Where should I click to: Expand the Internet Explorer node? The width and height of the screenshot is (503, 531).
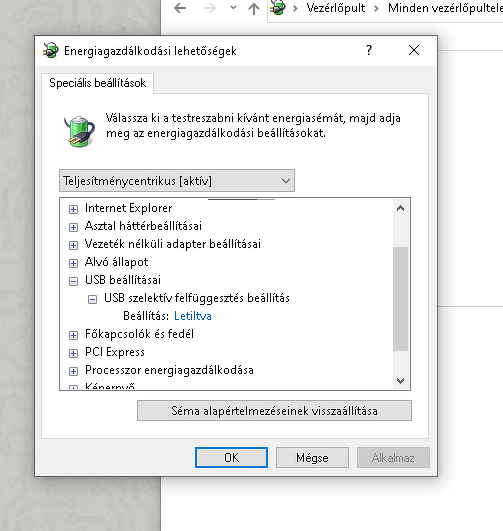tap(73, 209)
